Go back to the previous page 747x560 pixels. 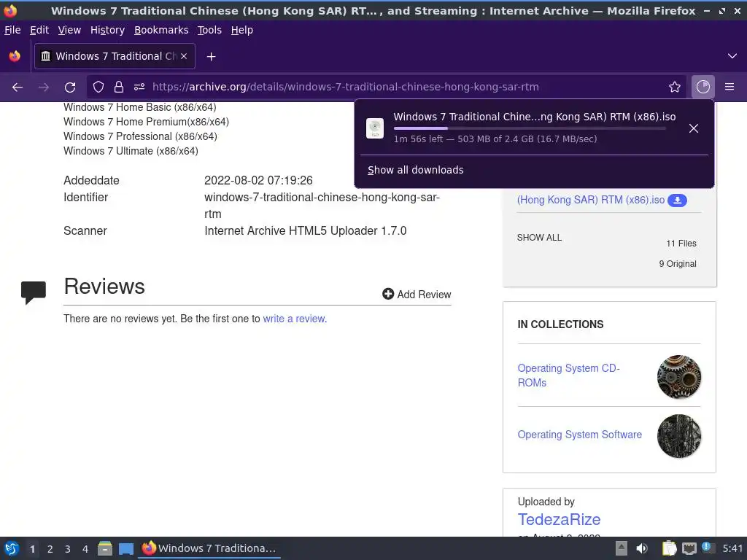tap(18, 87)
